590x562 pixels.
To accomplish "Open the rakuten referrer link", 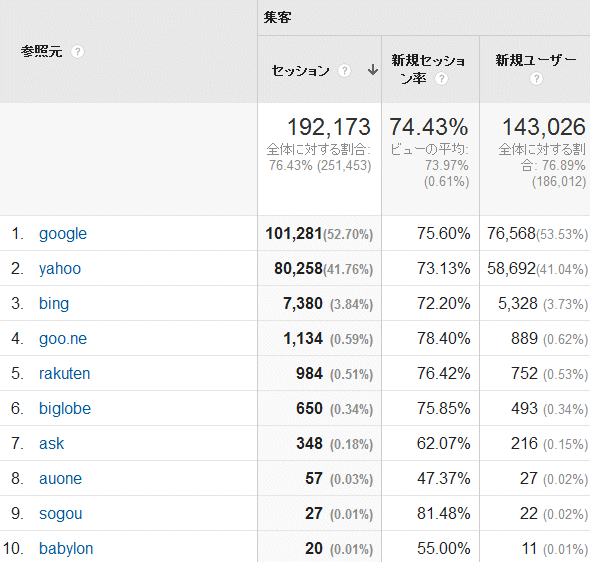I will (x=64, y=374).
